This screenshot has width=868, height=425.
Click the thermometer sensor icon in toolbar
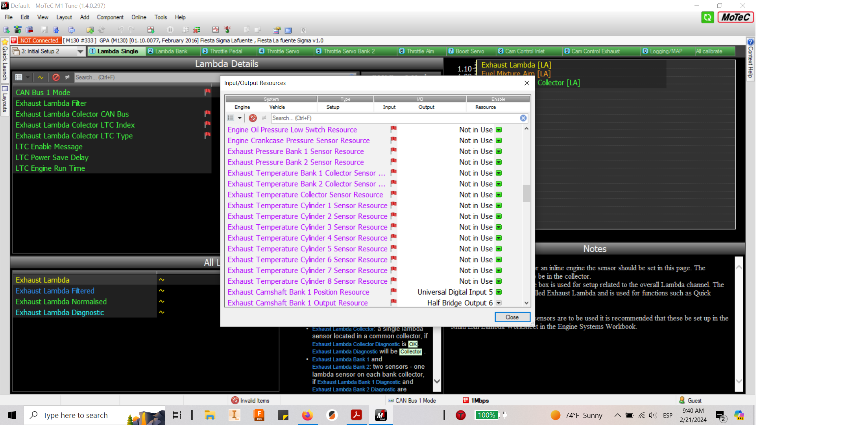227,30
